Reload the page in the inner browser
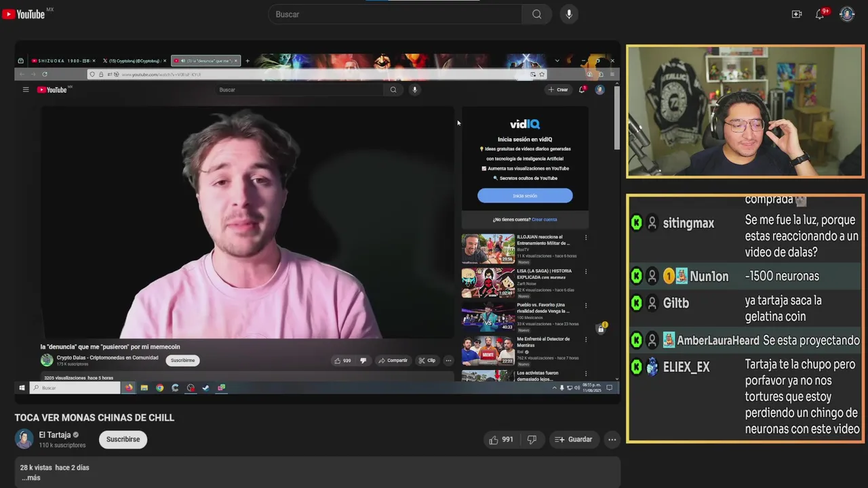This screenshot has height=488, width=868. (x=45, y=74)
